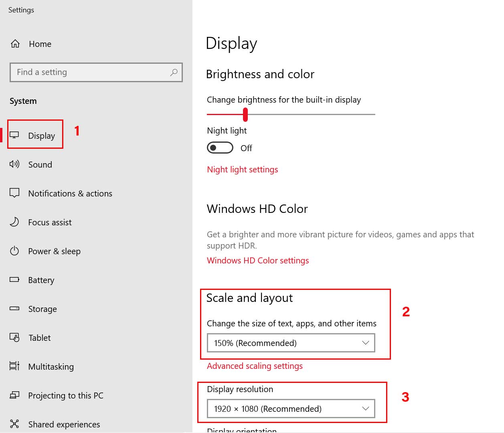This screenshot has height=433, width=504.
Task: Expand the Display resolution dropdown
Action: (x=291, y=409)
